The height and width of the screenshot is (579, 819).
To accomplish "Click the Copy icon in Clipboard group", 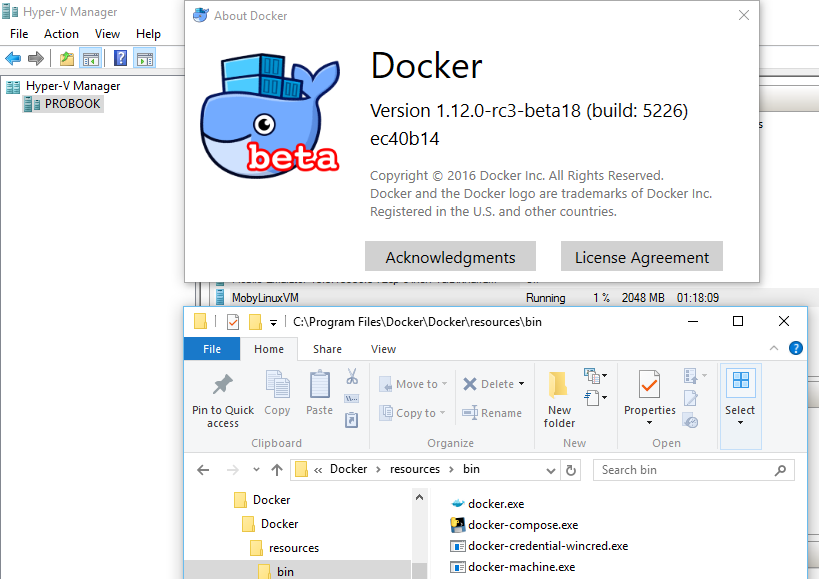I will coord(277,385).
